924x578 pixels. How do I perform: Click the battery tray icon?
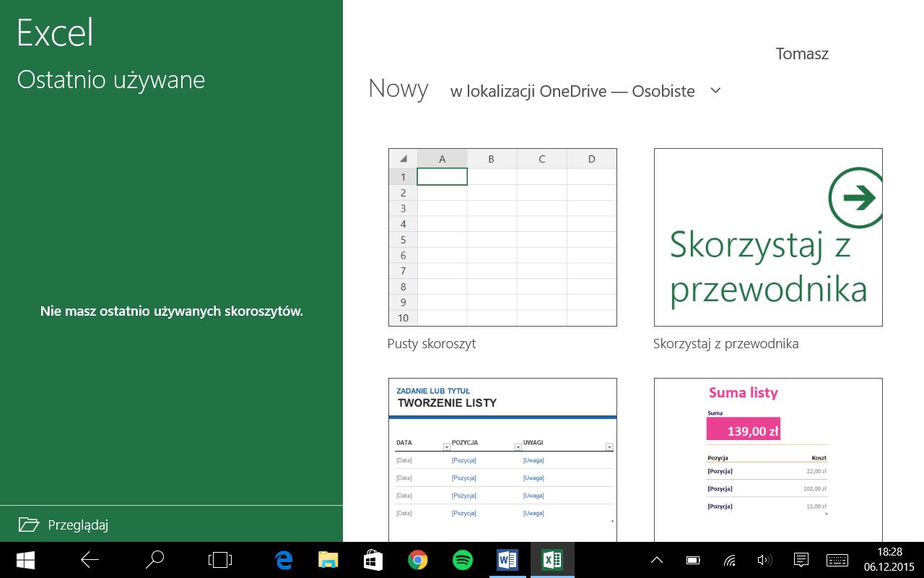click(693, 560)
